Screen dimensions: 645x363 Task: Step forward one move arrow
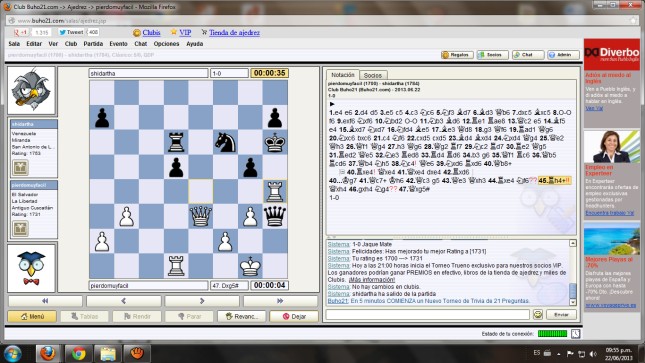(x=202, y=301)
